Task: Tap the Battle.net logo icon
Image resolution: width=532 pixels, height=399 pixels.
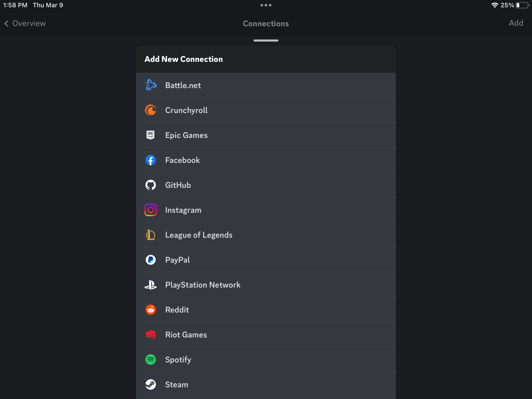Action: (x=151, y=85)
